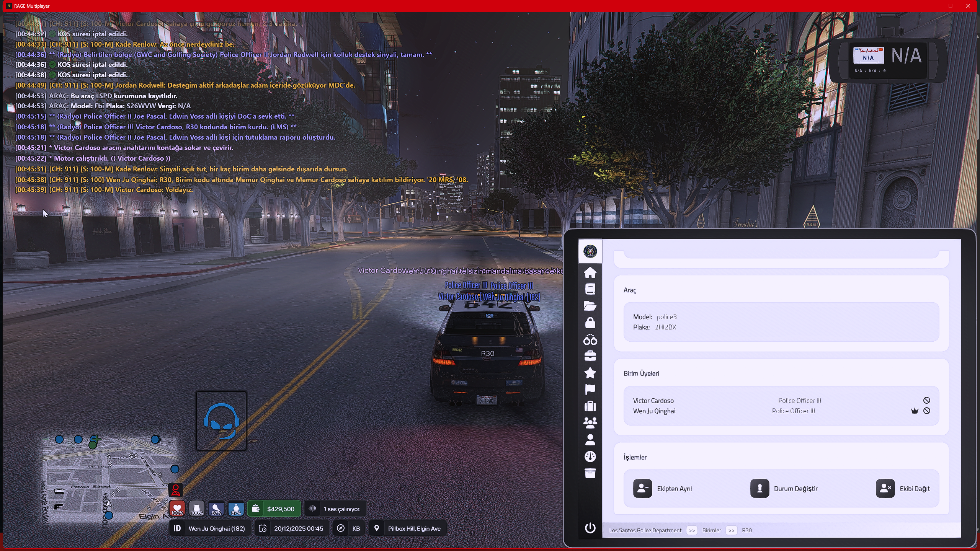Click the Birim Üyeleri section heading
This screenshot has height=551, width=980.
[641, 373]
